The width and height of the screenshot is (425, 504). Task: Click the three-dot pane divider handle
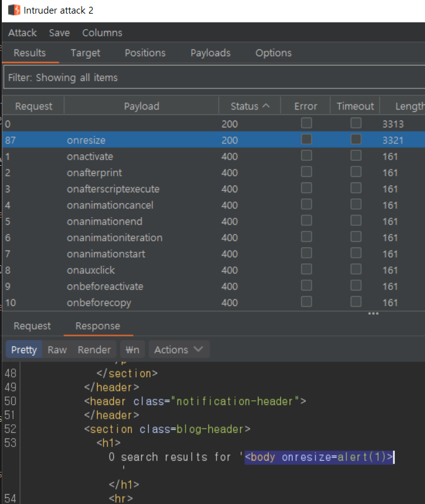(x=373, y=314)
